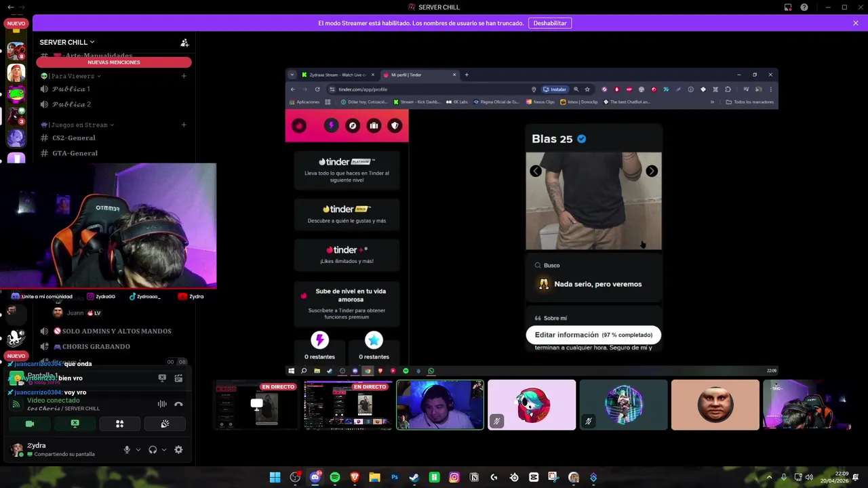Open a new tab in streamed browser
The image size is (868, 488).
[467, 75]
